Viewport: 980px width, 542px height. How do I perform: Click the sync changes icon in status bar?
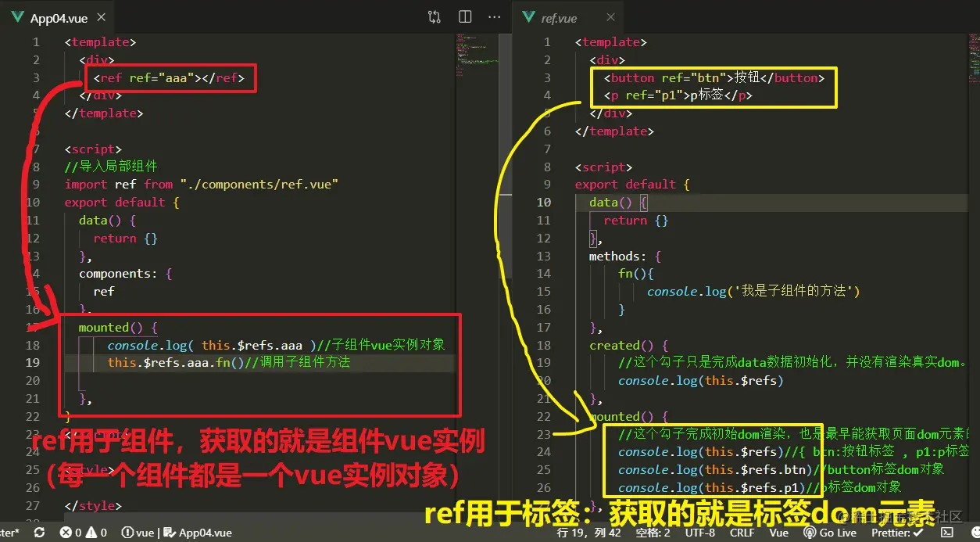(x=40, y=533)
